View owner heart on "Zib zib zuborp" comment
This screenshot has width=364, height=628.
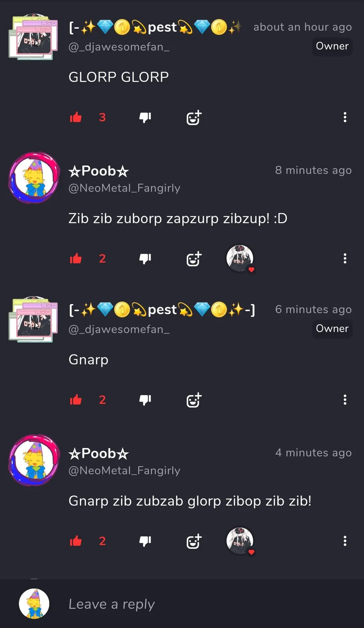[240, 259]
